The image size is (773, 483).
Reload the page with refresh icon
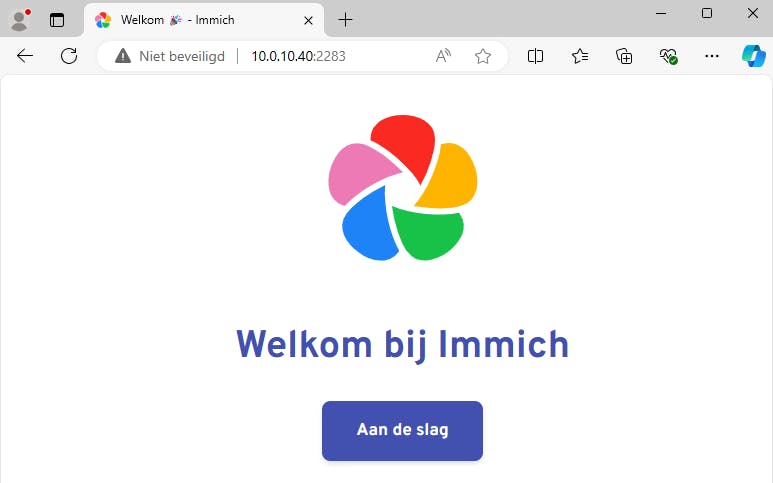click(69, 56)
